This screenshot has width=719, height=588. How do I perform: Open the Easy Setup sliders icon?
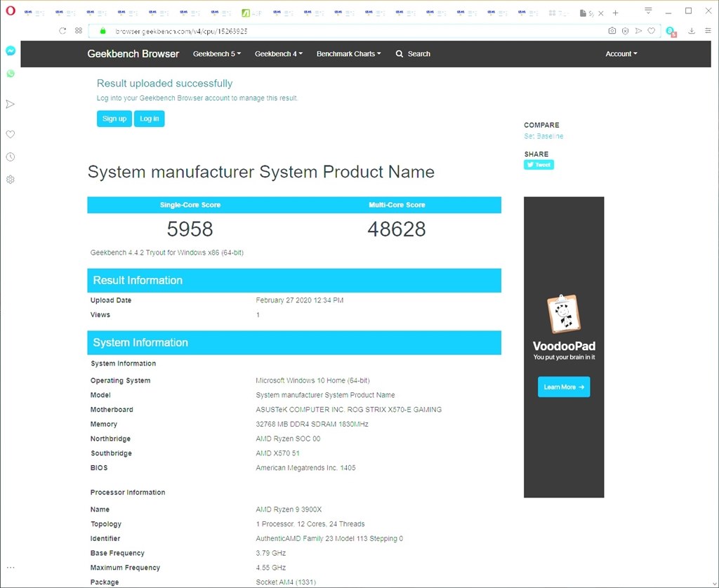708,31
